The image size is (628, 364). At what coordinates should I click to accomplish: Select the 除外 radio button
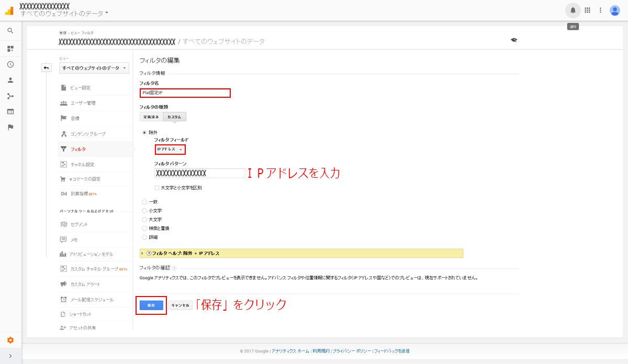point(144,132)
